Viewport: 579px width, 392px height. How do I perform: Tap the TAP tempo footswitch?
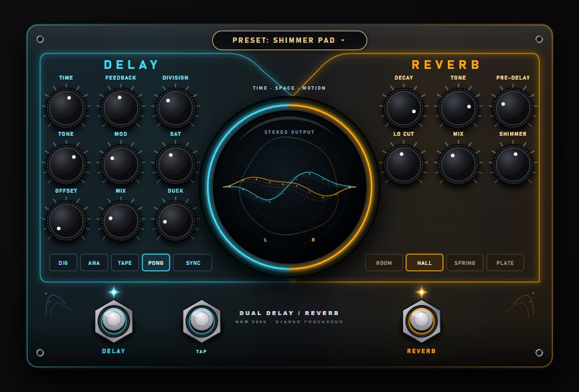click(x=201, y=321)
